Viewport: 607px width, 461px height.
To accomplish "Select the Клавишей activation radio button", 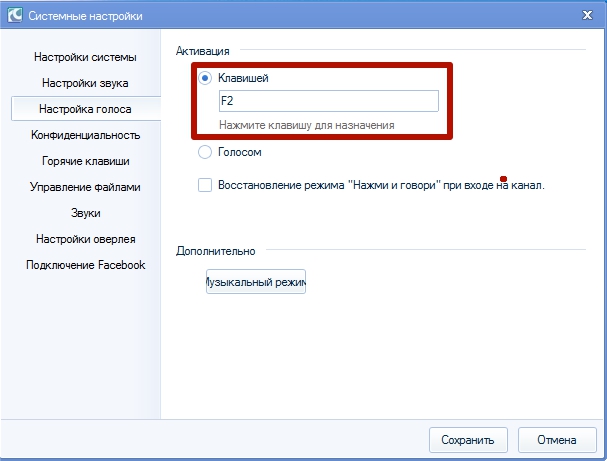I will [205, 77].
